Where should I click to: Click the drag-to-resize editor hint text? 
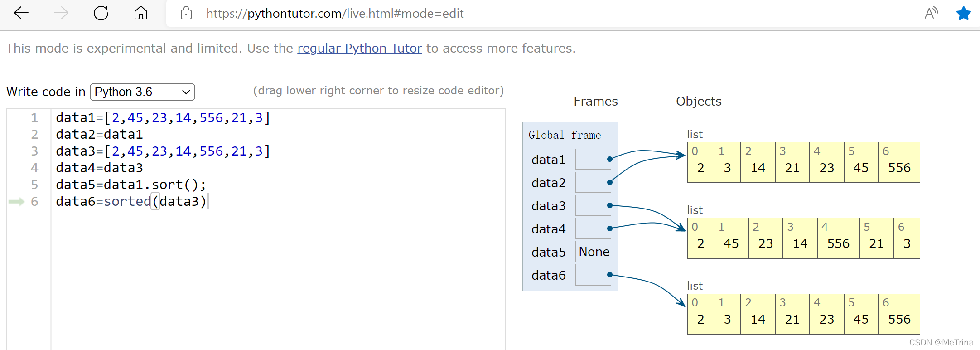(x=378, y=91)
